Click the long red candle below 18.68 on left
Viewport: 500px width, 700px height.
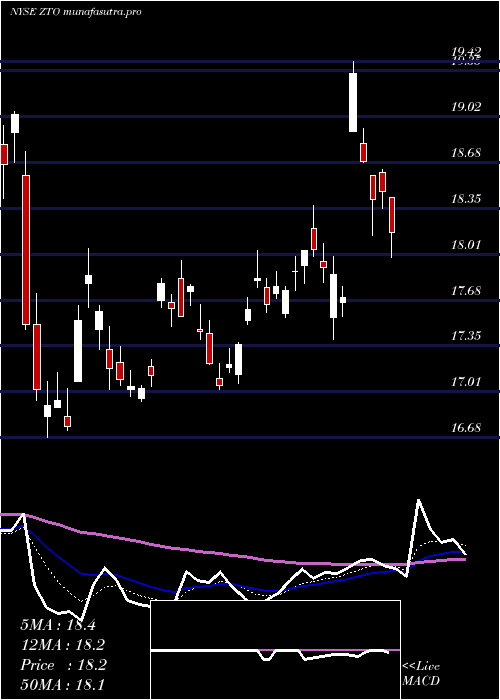coord(26,250)
